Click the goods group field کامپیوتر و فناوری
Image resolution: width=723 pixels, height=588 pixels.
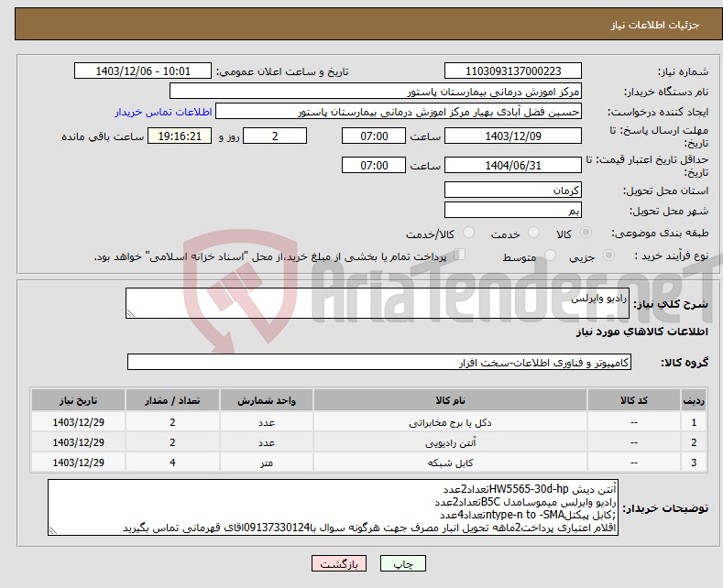(x=379, y=362)
